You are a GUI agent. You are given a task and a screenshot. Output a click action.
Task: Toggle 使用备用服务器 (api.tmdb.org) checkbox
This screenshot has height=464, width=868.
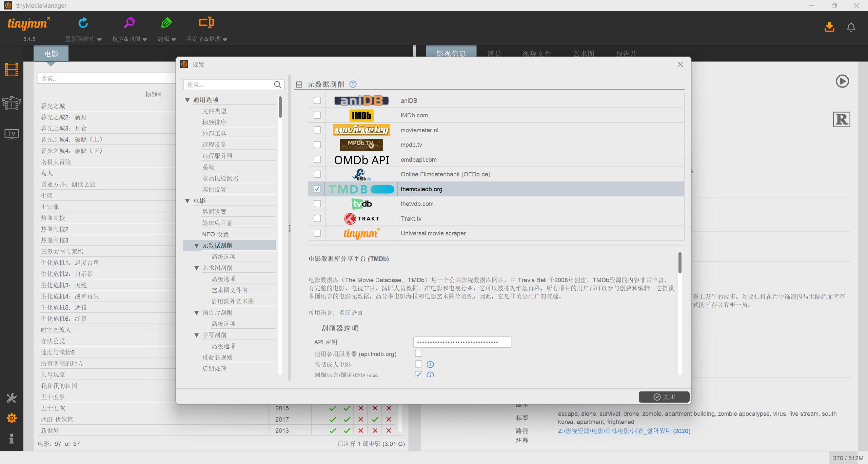[x=419, y=353]
